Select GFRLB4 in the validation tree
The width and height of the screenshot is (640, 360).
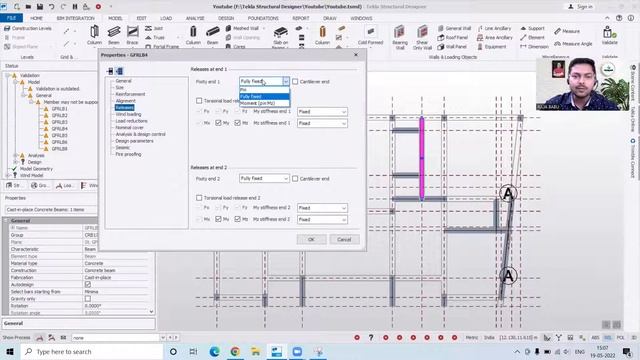point(60,129)
